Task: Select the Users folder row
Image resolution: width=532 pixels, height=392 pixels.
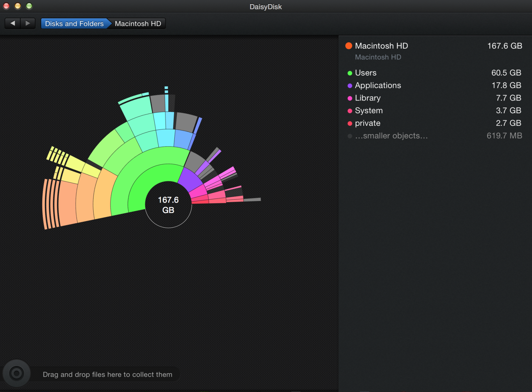Action: point(435,73)
